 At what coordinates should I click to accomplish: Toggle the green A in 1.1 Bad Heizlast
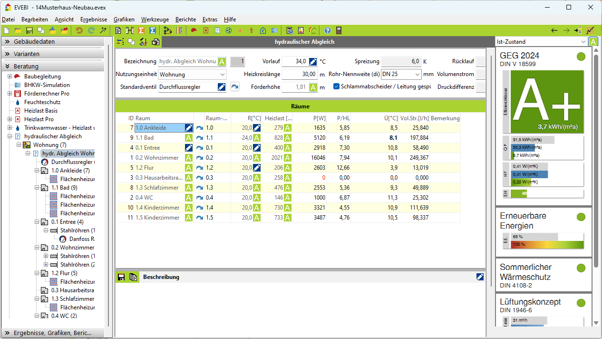click(x=288, y=138)
